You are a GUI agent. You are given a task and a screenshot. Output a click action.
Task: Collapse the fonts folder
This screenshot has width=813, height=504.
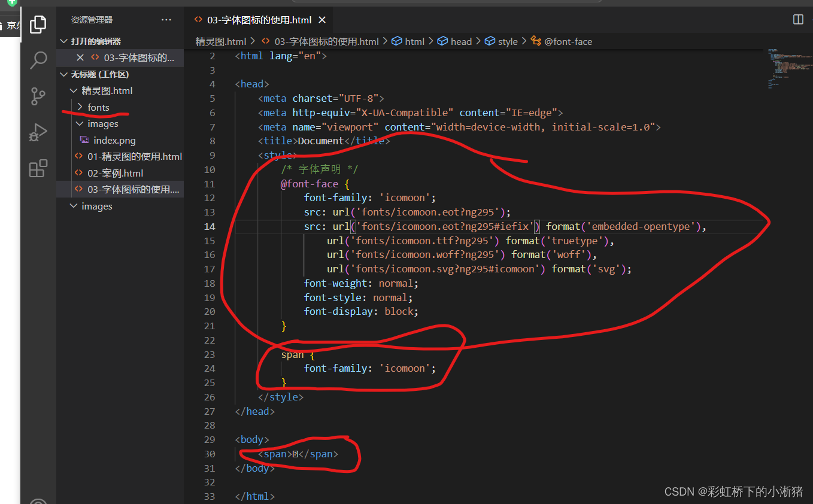[x=100, y=107]
